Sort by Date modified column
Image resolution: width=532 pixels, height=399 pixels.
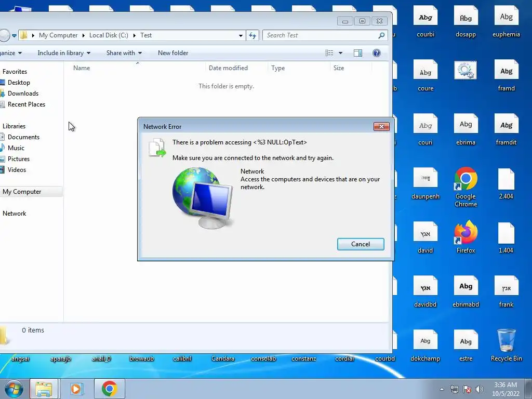point(228,68)
